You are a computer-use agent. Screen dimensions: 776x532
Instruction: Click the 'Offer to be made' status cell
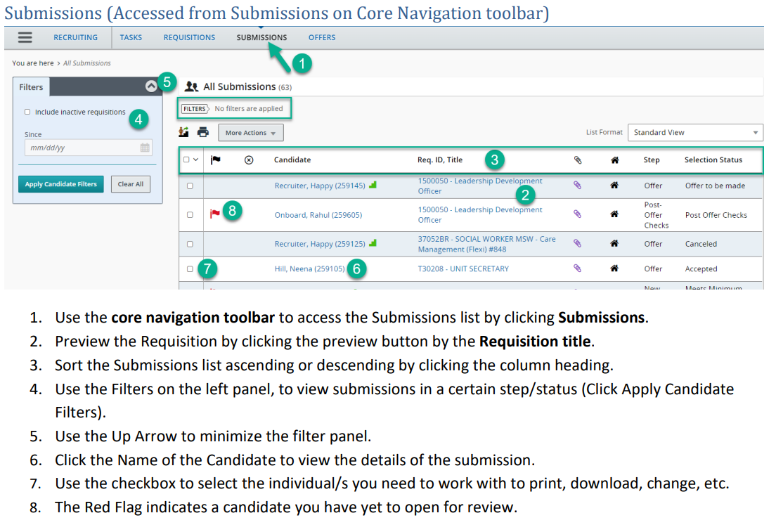click(715, 186)
